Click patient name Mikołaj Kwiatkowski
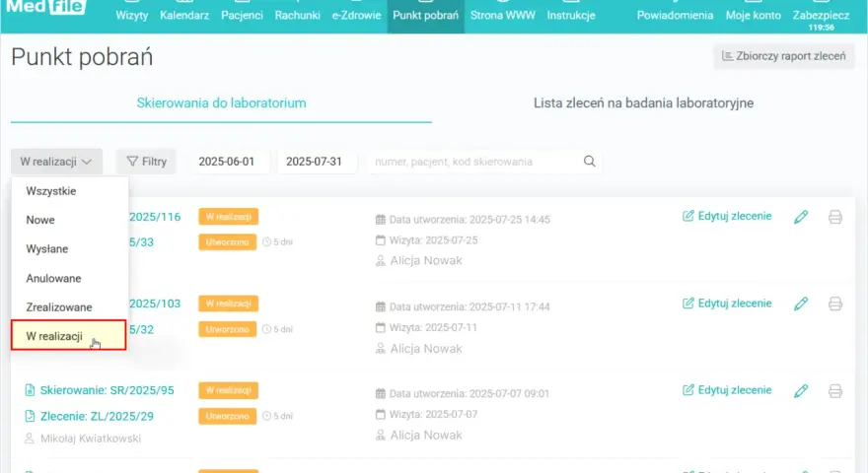Image resolution: width=868 pixels, height=473 pixels. (91, 439)
